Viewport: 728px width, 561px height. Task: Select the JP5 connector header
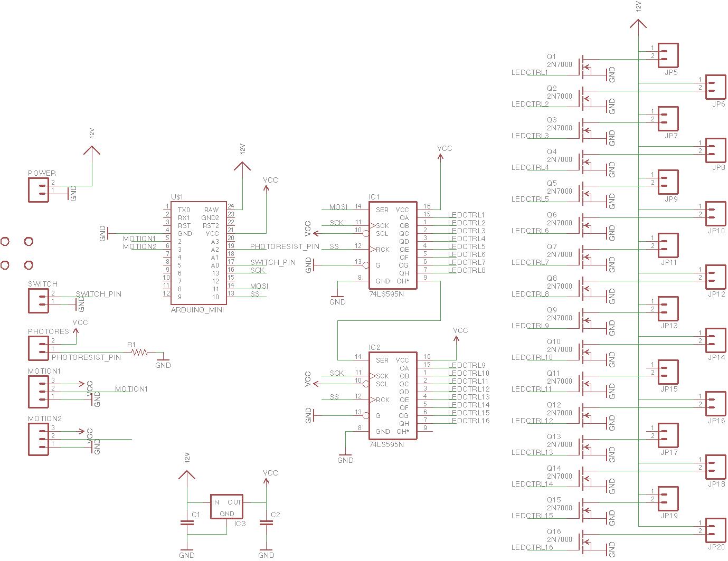[668, 55]
